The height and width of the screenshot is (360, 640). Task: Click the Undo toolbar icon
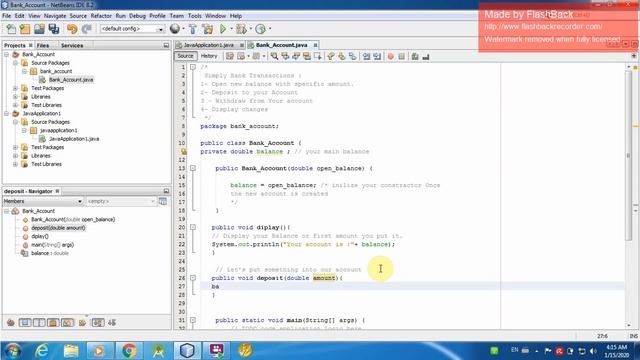click(x=72, y=29)
